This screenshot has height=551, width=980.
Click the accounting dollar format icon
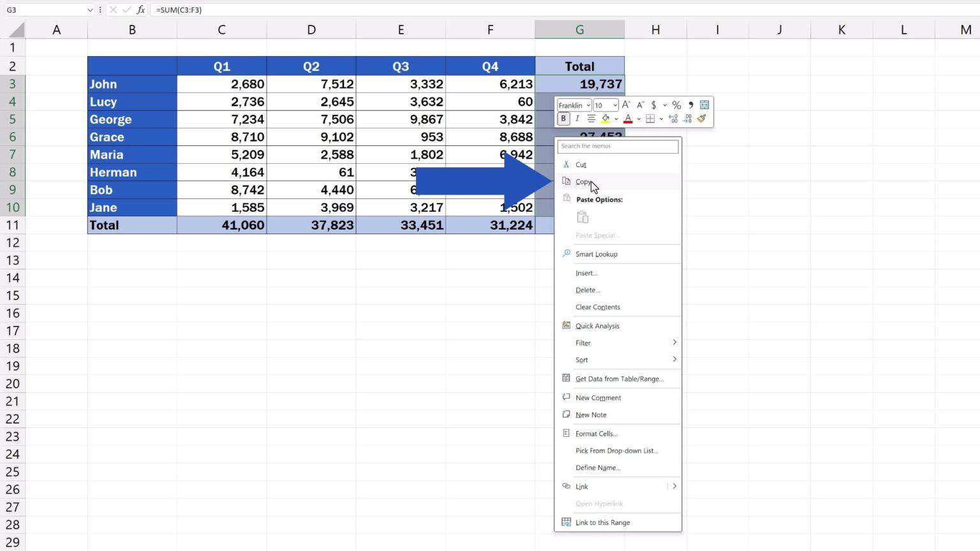pyautogui.click(x=653, y=105)
